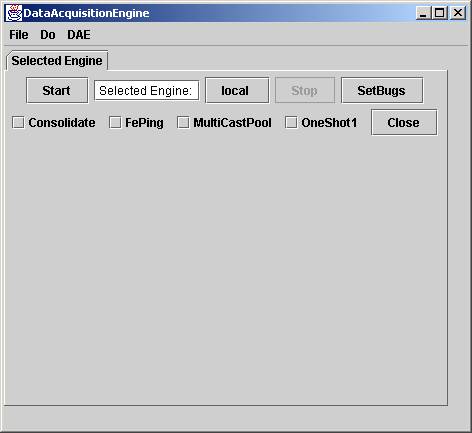Image resolution: width=472 pixels, height=433 pixels.
Task: Minimize the DataAcquisitionEngine window
Action: (423, 13)
